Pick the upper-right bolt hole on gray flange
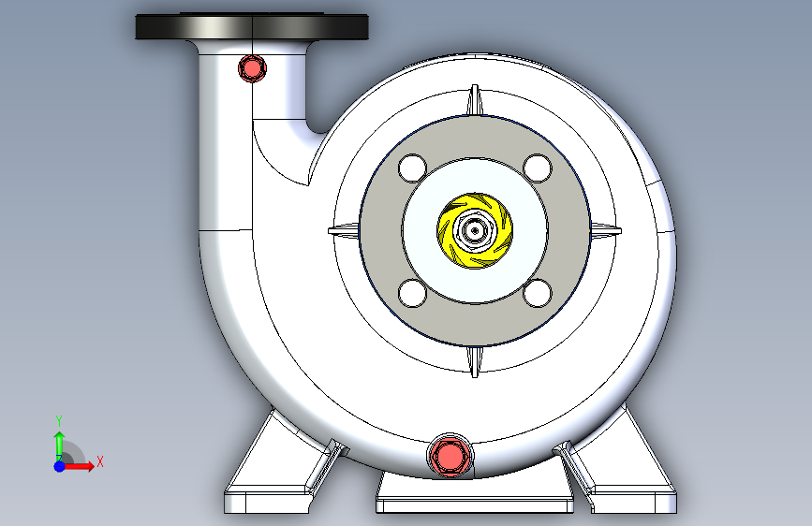 pyautogui.click(x=538, y=168)
